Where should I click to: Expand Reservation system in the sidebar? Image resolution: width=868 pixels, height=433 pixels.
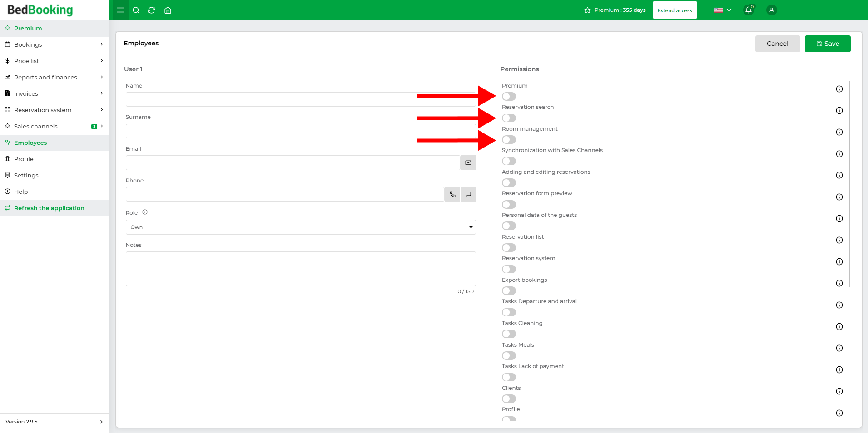[55, 110]
